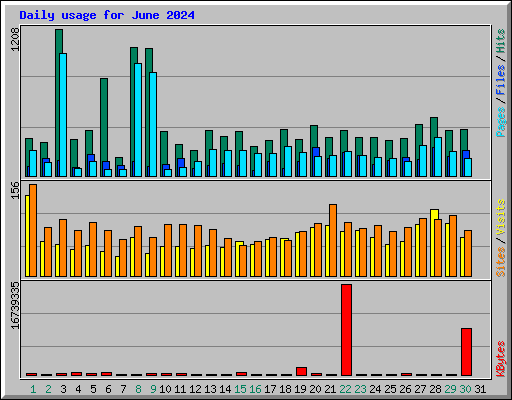This screenshot has height=400, width=512.
Task: Click day 29 on the date axis
Action: click(450, 389)
